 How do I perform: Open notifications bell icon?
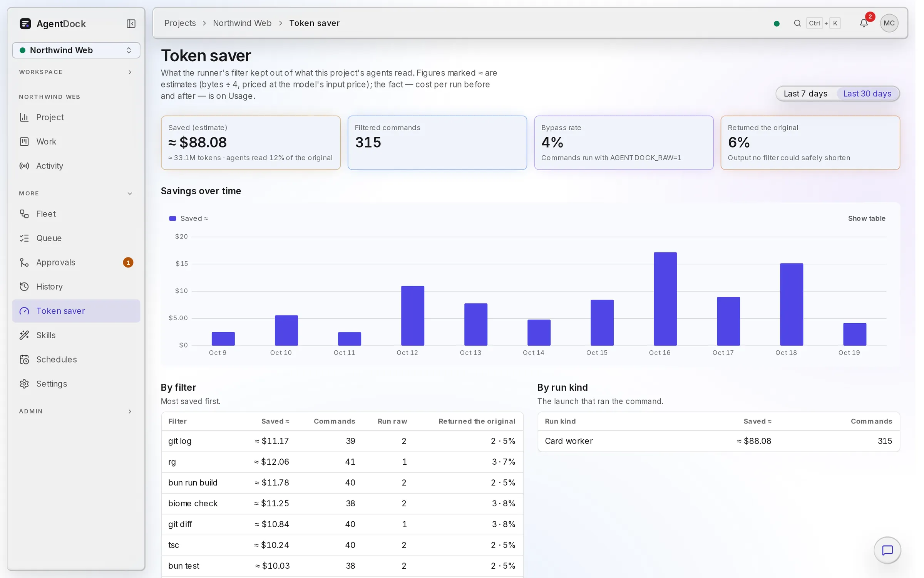point(864,23)
